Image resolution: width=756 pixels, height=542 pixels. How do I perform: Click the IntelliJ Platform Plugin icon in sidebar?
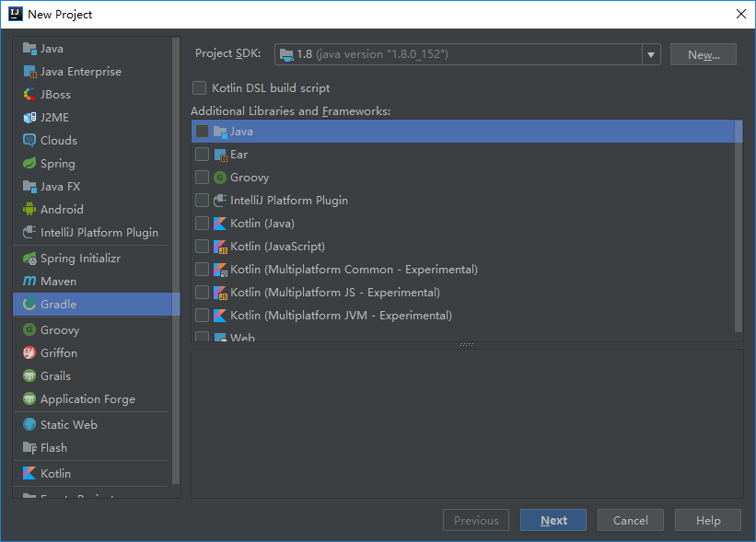[x=29, y=232]
